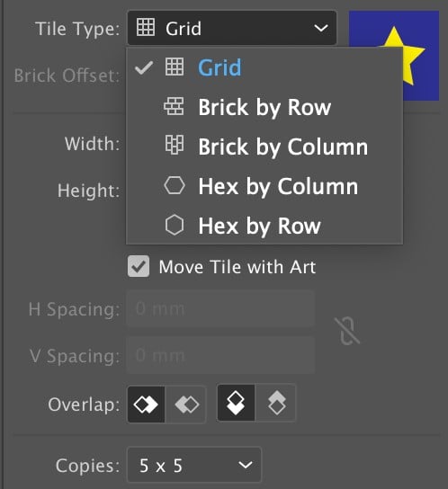Screen dimensions: 448x489
Task: Click the hexagon icon for Hex by Column
Action: (x=175, y=185)
